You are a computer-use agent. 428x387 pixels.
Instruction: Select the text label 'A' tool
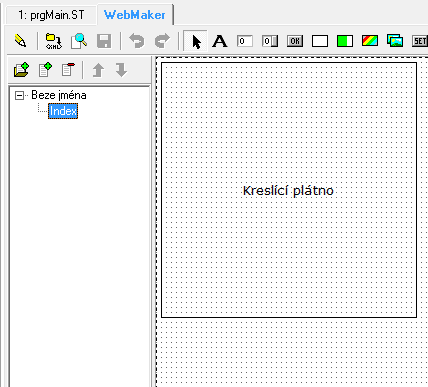220,41
